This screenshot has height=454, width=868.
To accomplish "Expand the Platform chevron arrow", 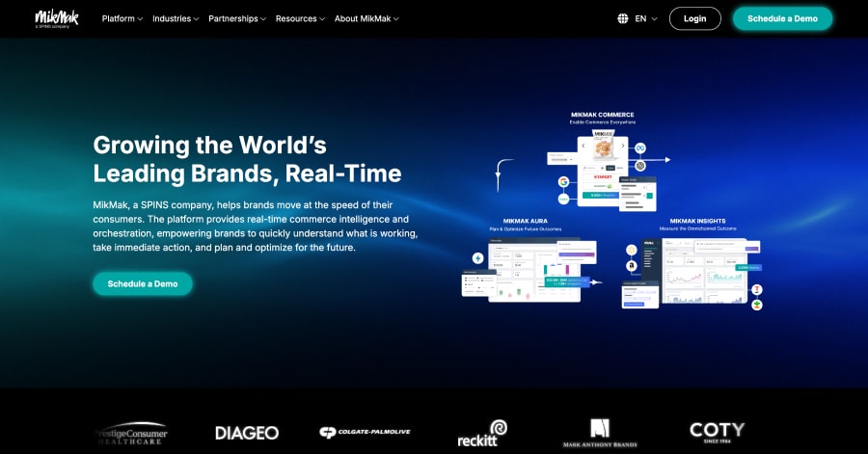I will pyautogui.click(x=140, y=19).
